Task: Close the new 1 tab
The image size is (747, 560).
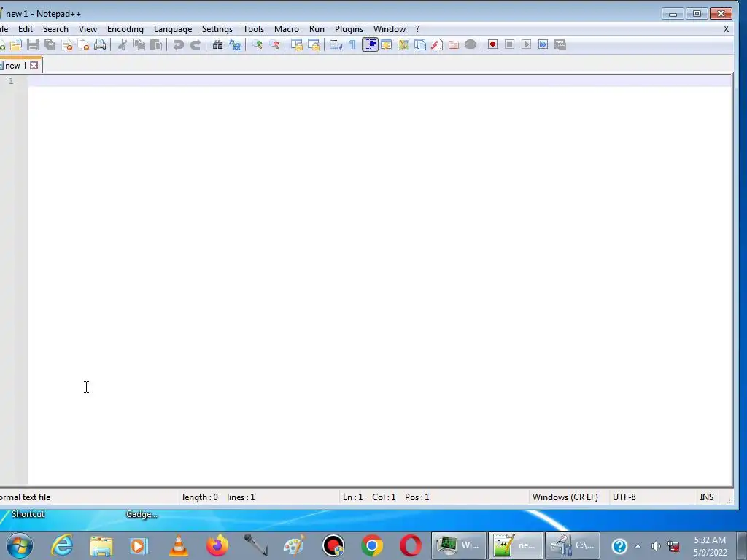Action: click(34, 65)
